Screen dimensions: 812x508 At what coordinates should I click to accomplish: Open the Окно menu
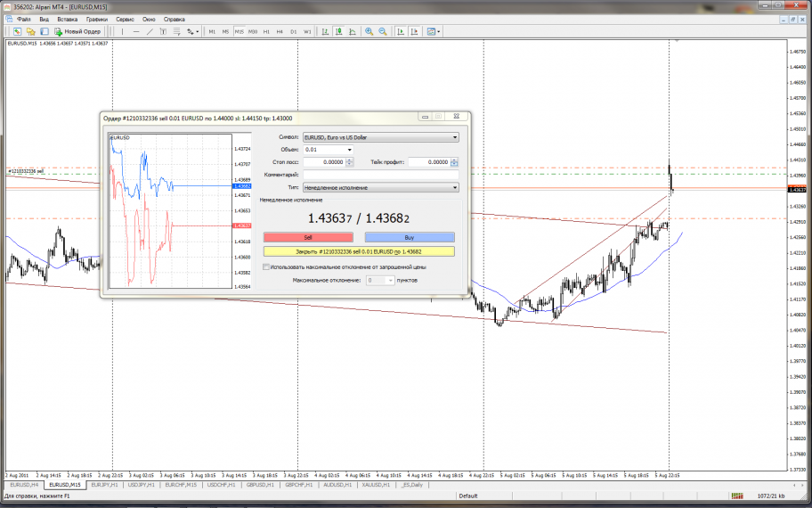tap(149, 20)
